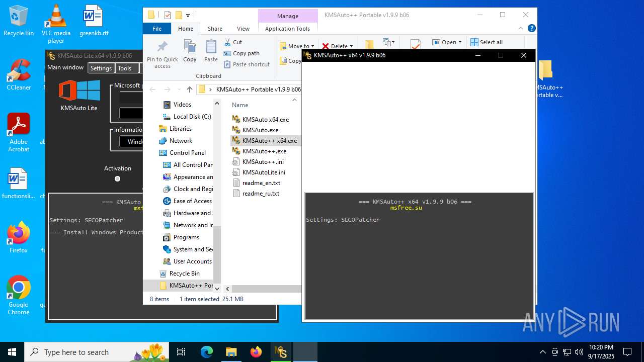Click Paste shortcut in ribbon
This screenshot has height=362, width=644.
pos(247,64)
